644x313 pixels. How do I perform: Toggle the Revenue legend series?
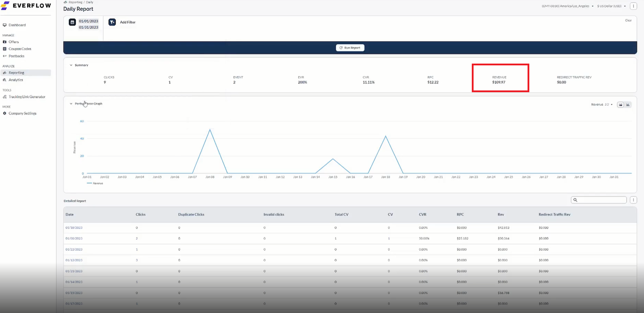(95, 183)
